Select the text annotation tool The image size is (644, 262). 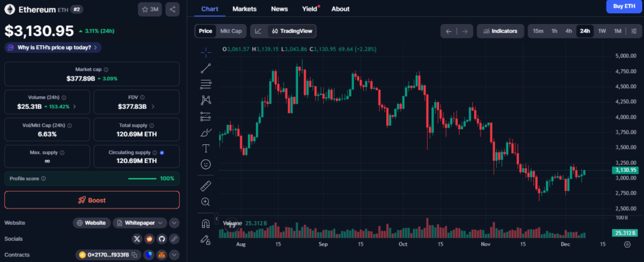206,148
